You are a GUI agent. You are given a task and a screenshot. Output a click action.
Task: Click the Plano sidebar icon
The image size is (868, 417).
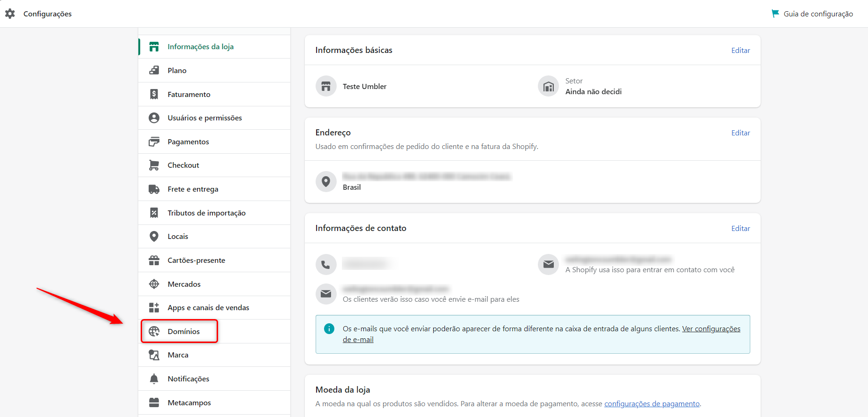click(154, 70)
